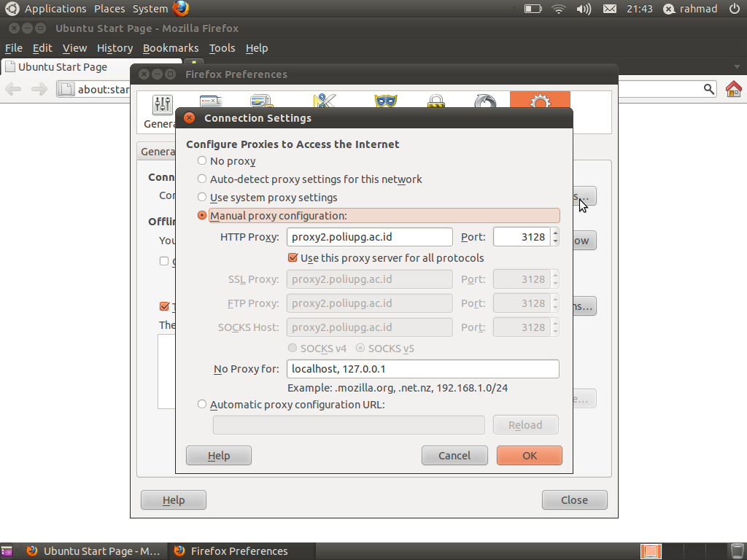
Task: Open the tab list dropdown arrow in Firefox
Action: 737,66
